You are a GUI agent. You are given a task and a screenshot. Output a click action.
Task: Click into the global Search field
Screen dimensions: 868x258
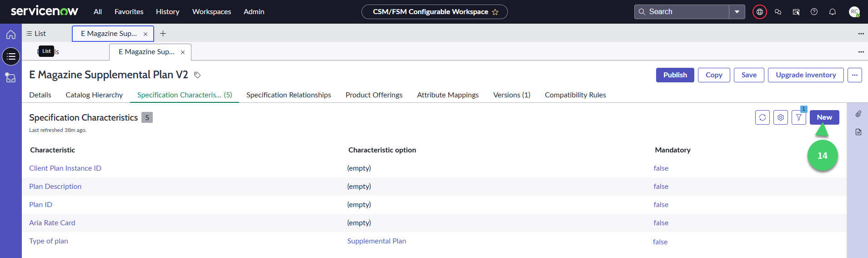coord(682,12)
